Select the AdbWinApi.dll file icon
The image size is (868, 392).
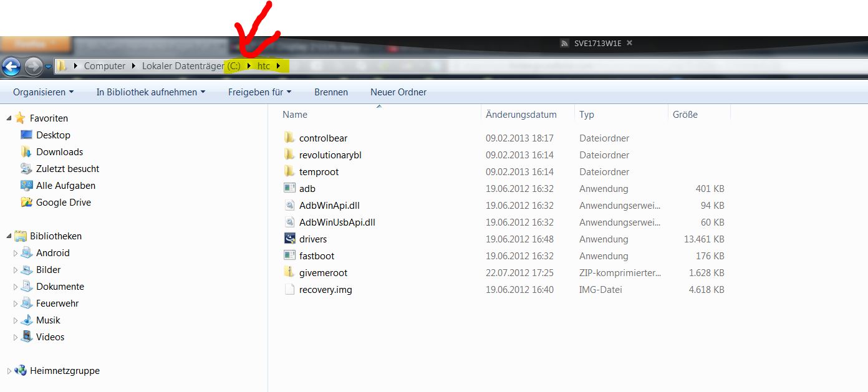pyautogui.click(x=289, y=206)
